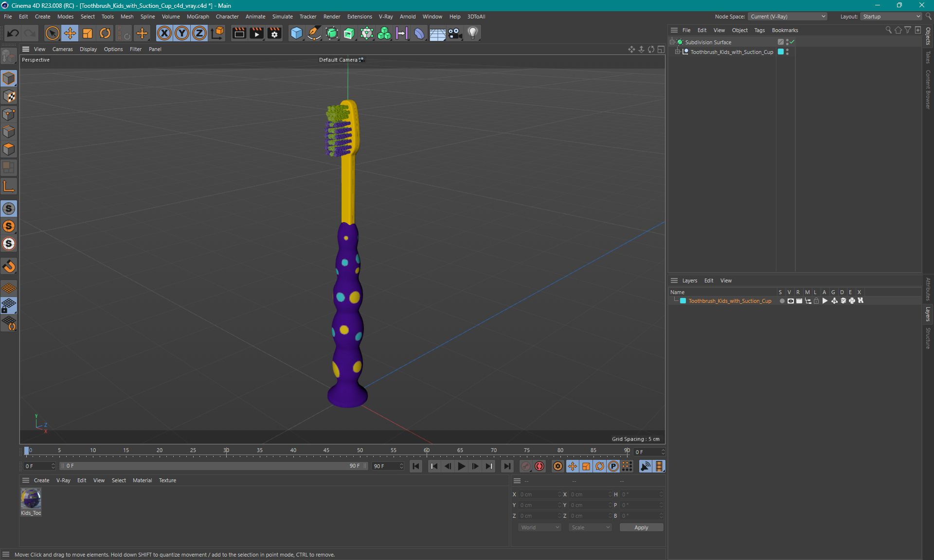Click the timeline preview range slider
This screenshot has height=560, width=934.
click(214, 466)
